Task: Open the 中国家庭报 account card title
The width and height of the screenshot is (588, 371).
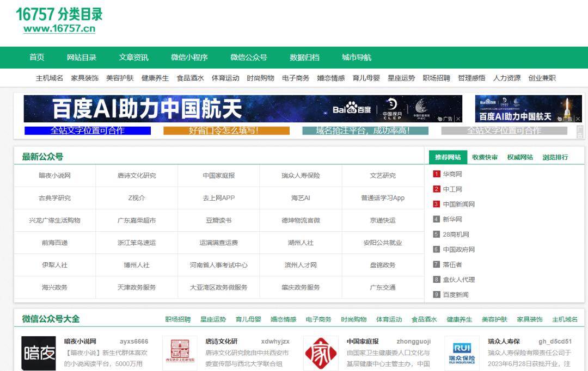Action: [363, 342]
